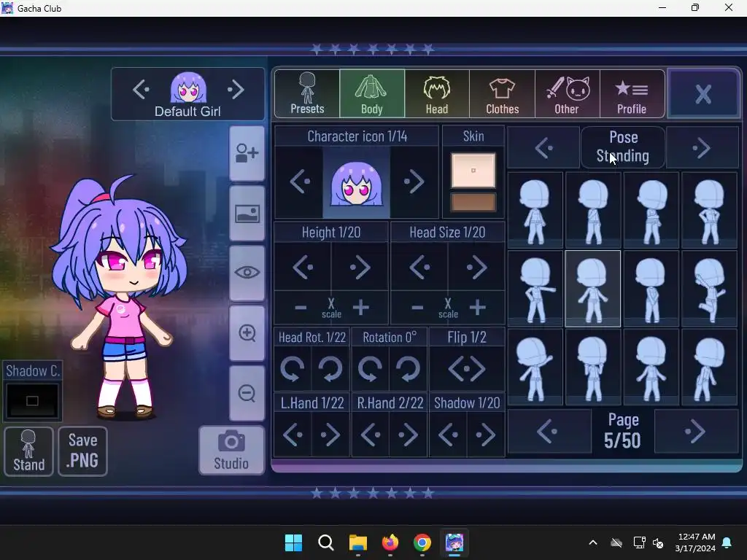This screenshot has height=560, width=747.
Task: Choose the fourth pose in top row
Action: 710,211
